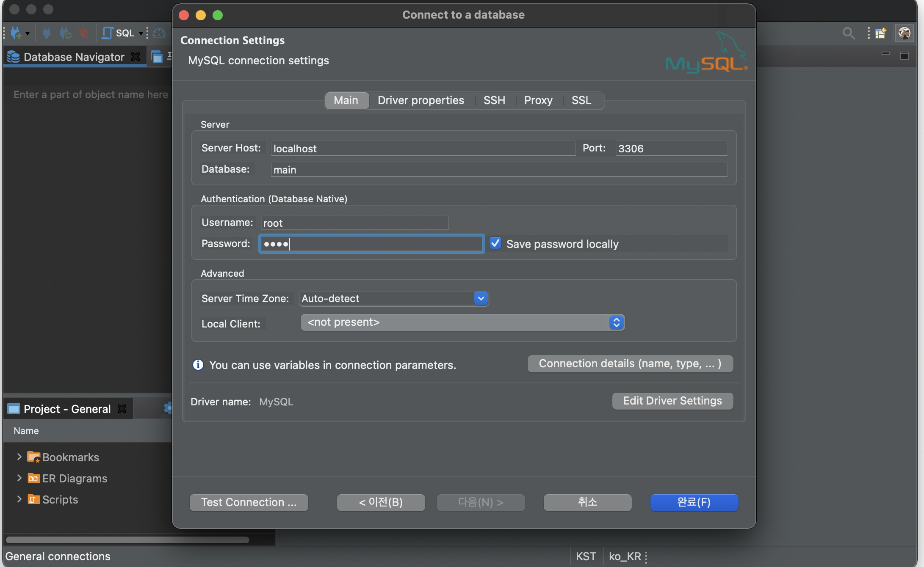Click the Server Host input field
This screenshot has width=924, height=567.
423,149
